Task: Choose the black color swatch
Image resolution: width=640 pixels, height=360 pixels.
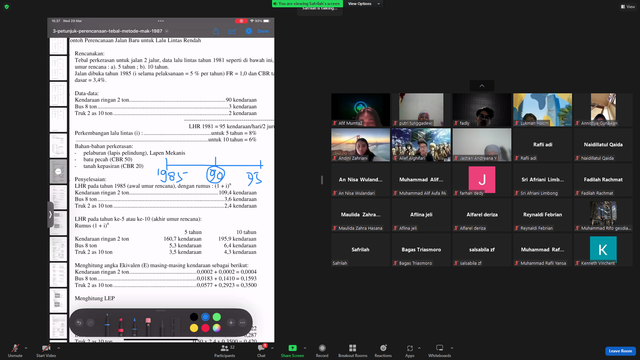Action: (x=194, y=317)
